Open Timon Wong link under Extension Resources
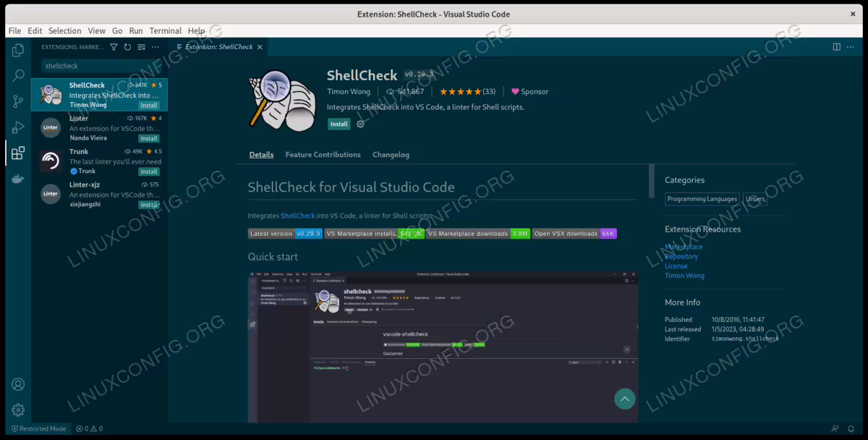The image size is (868, 440). (684, 276)
